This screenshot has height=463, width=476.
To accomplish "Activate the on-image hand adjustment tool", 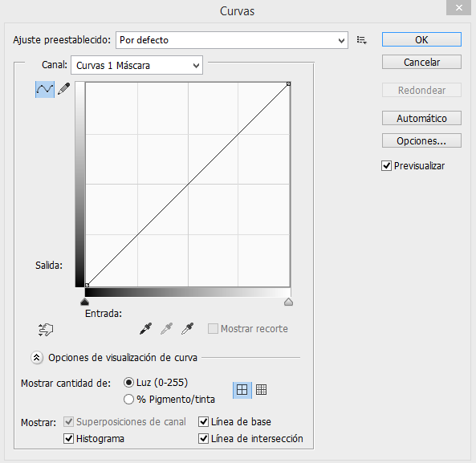I will pyautogui.click(x=46, y=330).
